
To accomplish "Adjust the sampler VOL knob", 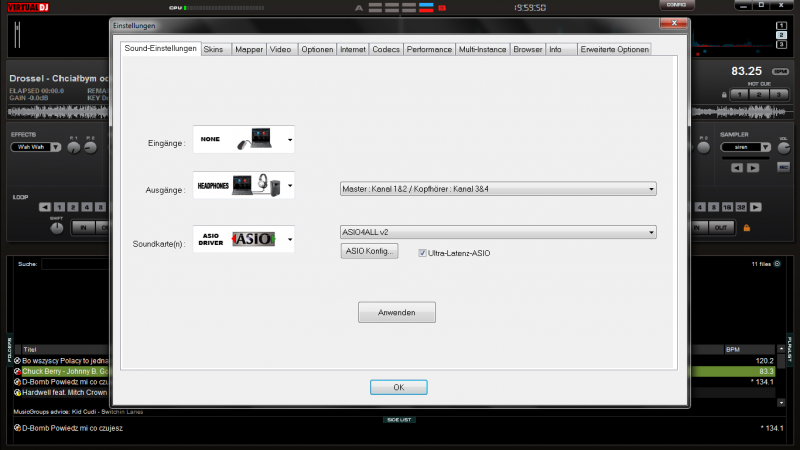I will (783, 146).
